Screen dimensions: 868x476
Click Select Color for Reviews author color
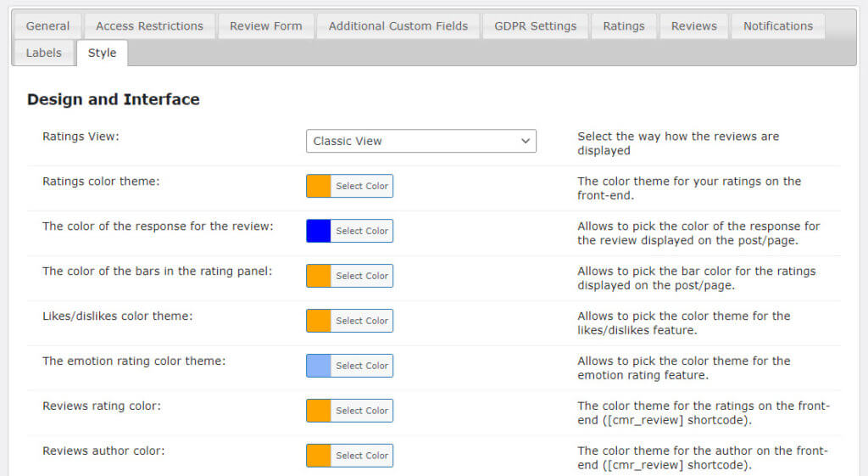[362, 456]
